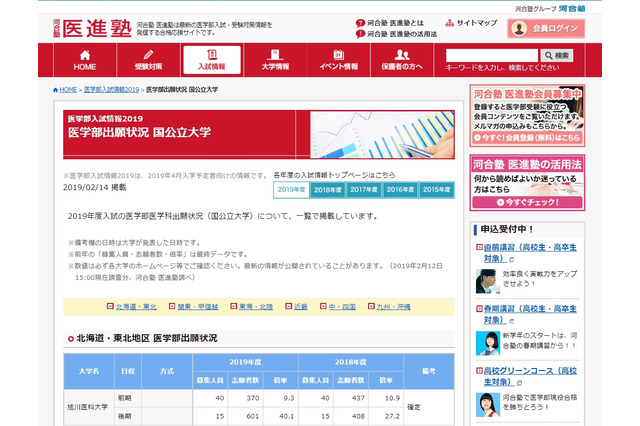Open the HOME navigation tab
This screenshot has height=426, width=640.
click(x=85, y=60)
